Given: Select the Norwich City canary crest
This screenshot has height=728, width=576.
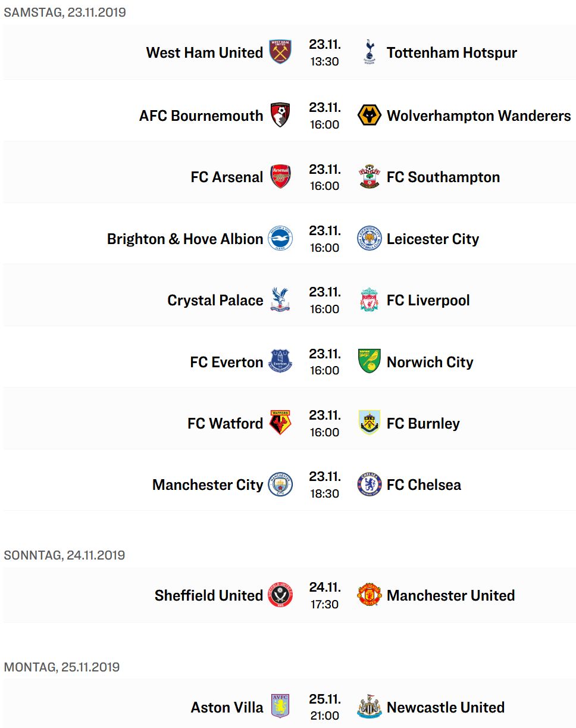Looking at the screenshot, I should pos(370,362).
